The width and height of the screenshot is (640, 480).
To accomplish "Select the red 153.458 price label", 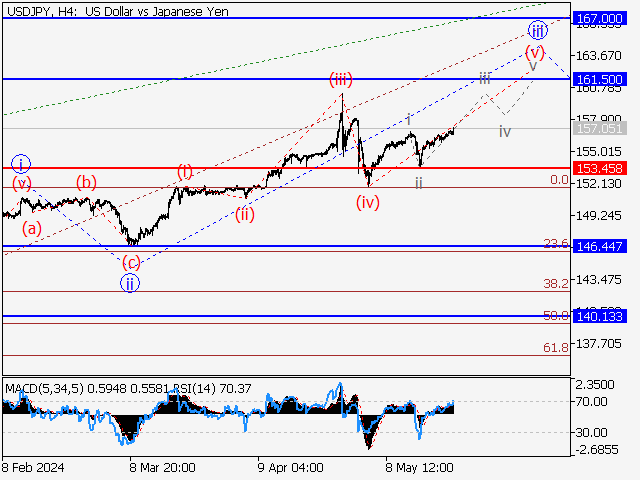I will point(599,168).
